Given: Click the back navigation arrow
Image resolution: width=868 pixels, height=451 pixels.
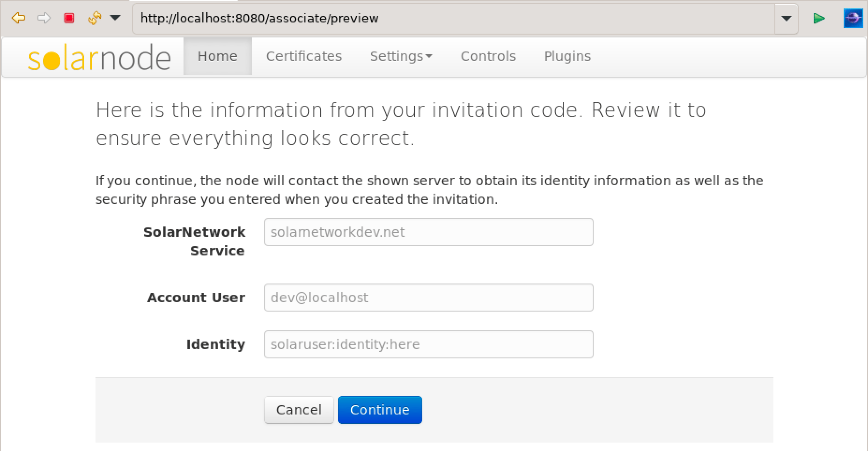Looking at the screenshot, I should (18, 18).
